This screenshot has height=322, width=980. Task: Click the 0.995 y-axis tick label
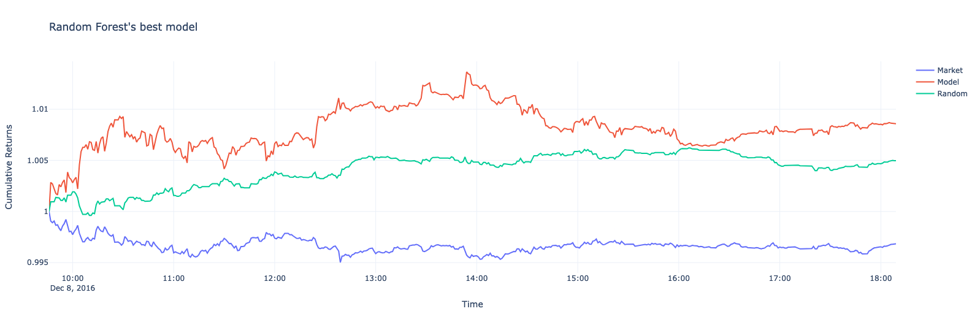click(x=37, y=263)
